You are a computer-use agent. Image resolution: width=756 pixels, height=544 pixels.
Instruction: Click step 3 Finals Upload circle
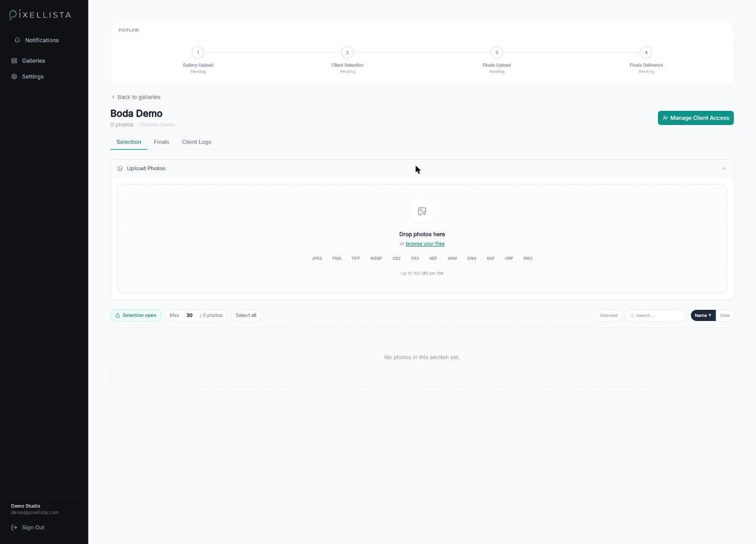coord(497,52)
